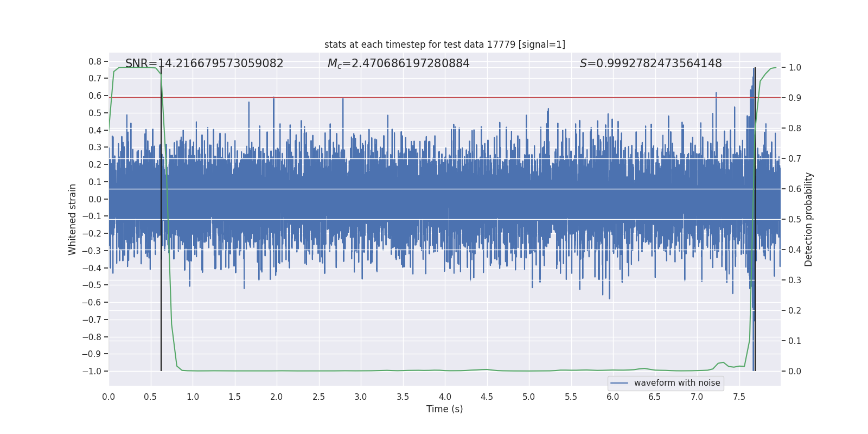
Task: Select the SNR value annotation text
Action: [x=204, y=63]
